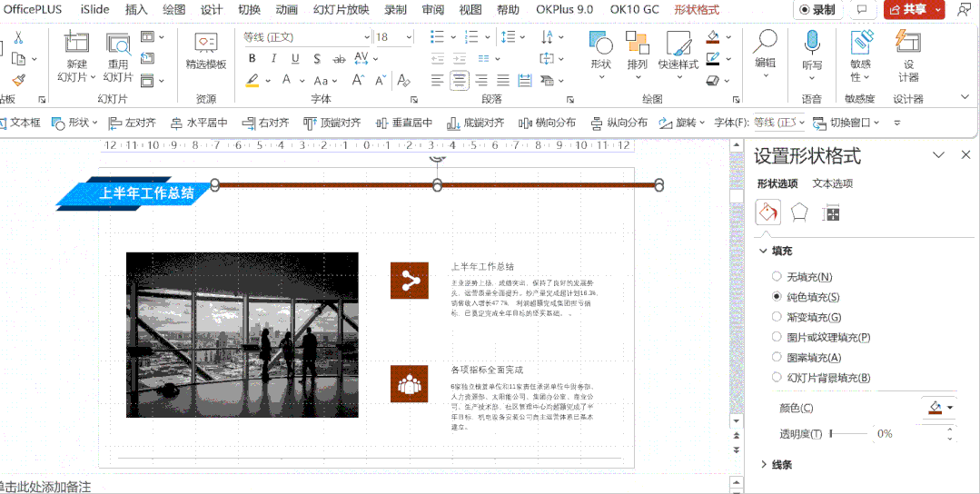
Task: Open the 插入 ribbon tab
Action: click(x=136, y=9)
